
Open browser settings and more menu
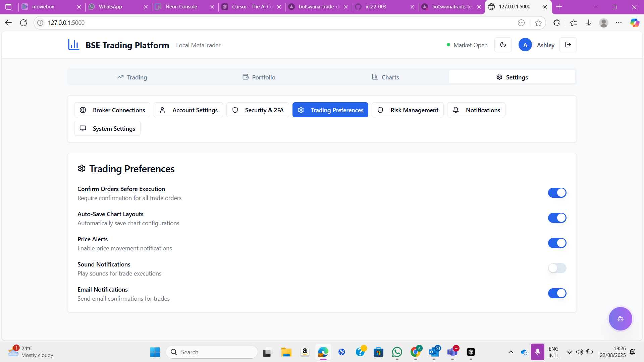point(619,23)
